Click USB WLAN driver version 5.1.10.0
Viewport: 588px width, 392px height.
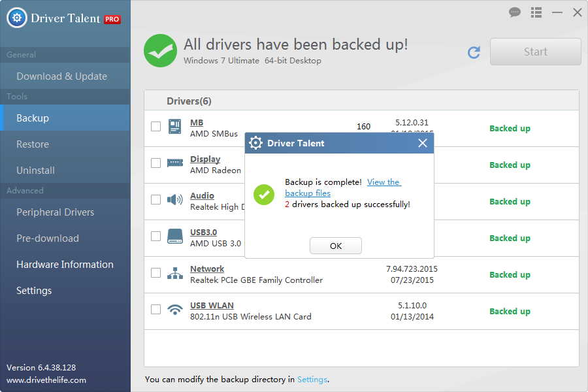click(x=412, y=305)
